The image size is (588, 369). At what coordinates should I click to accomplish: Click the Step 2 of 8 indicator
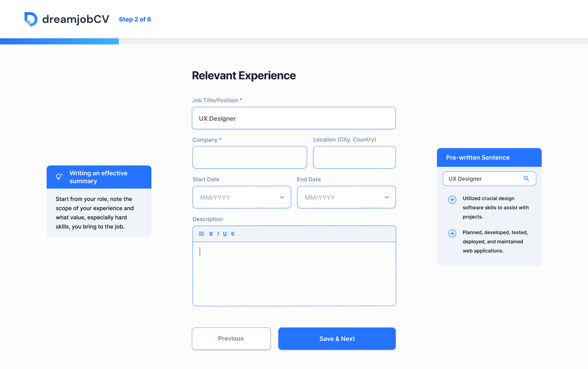pyautogui.click(x=135, y=19)
